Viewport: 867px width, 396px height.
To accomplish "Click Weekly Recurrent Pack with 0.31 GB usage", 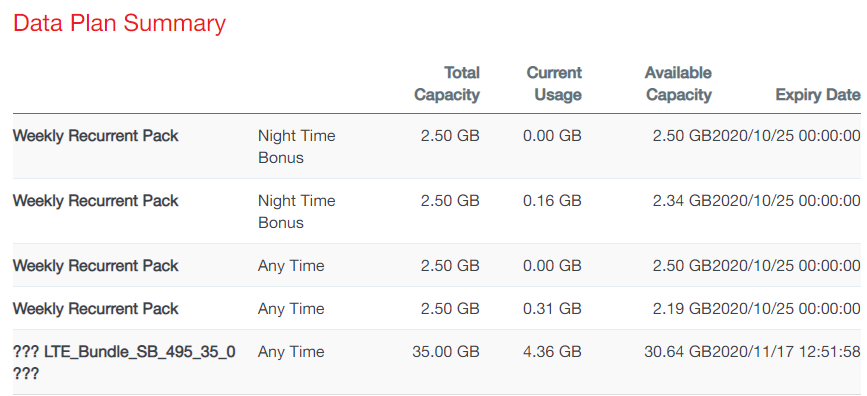I will tap(96, 308).
